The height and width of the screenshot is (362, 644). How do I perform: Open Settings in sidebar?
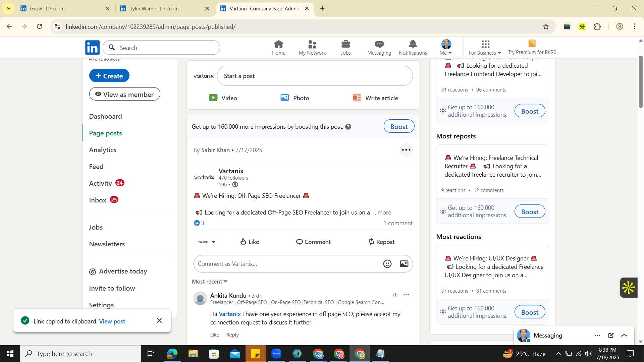101,305
